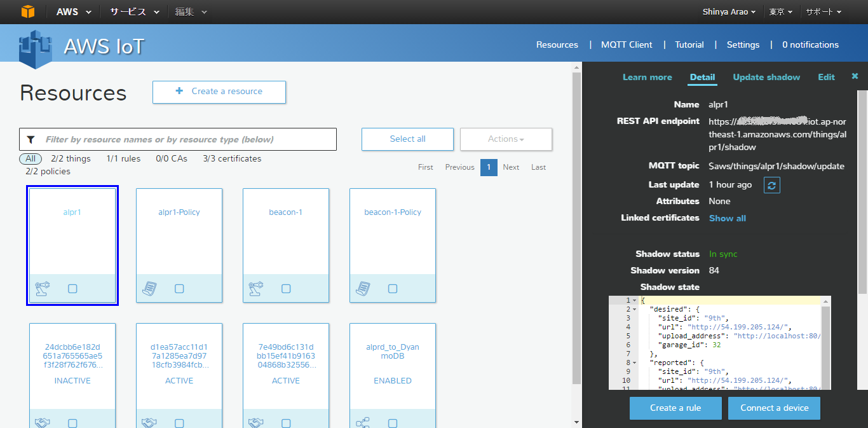Click the AWS orange cube logo
This screenshot has height=428, width=868.
(27, 11)
